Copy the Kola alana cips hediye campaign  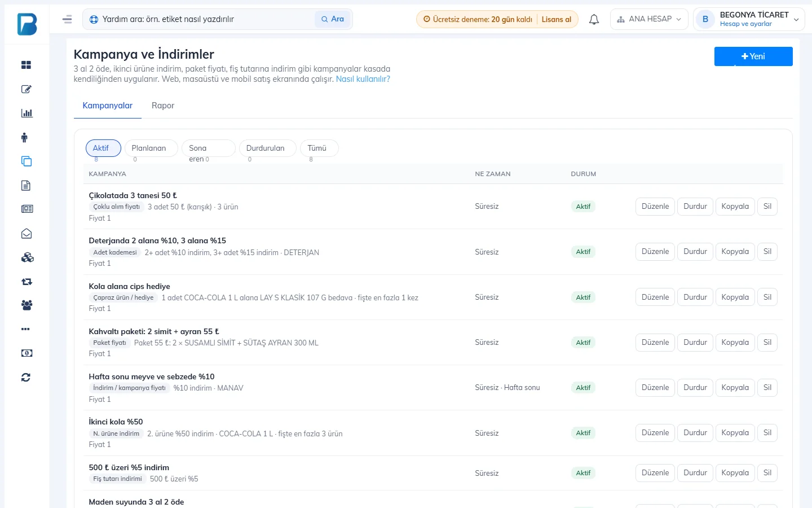click(735, 297)
